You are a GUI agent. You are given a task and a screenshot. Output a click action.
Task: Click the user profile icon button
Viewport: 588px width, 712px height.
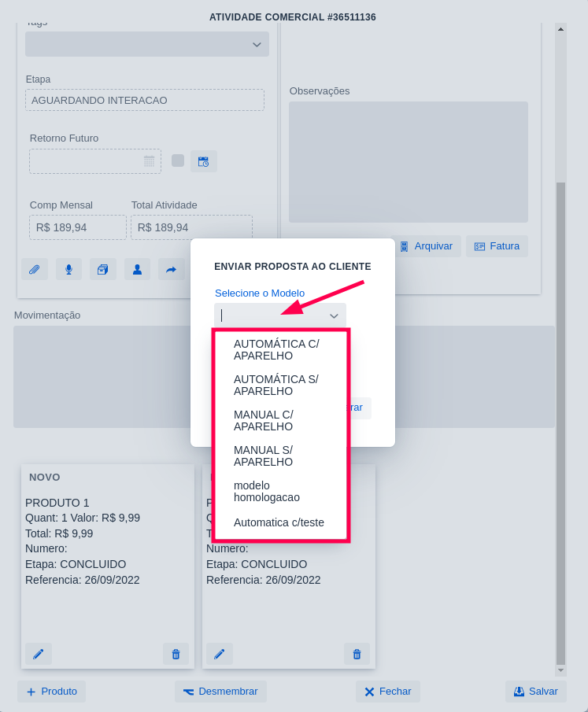(x=137, y=269)
